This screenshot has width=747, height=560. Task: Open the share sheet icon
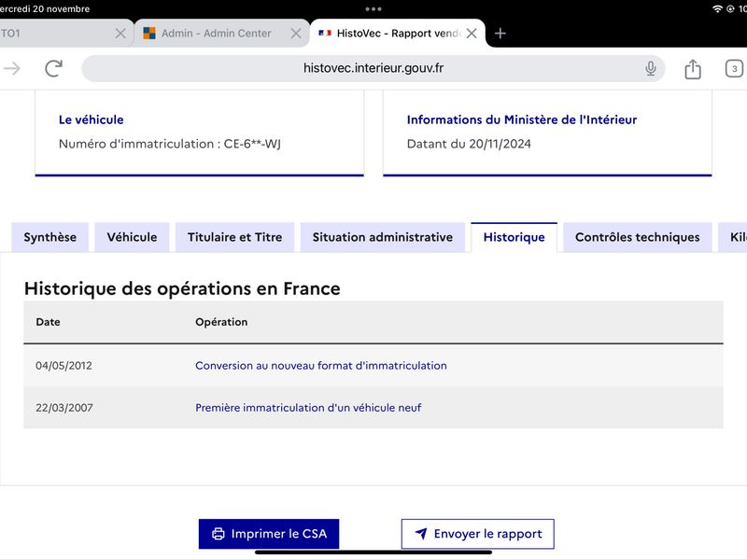click(693, 69)
